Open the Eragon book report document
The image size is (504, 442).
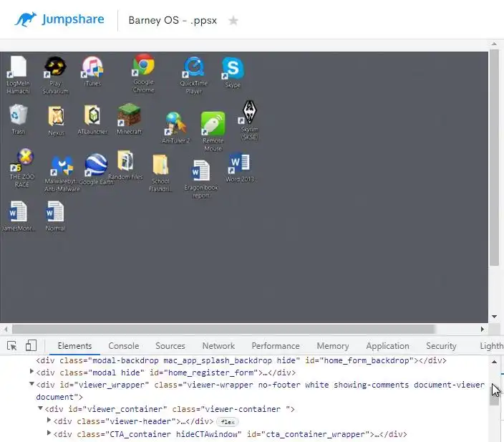[x=201, y=179]
